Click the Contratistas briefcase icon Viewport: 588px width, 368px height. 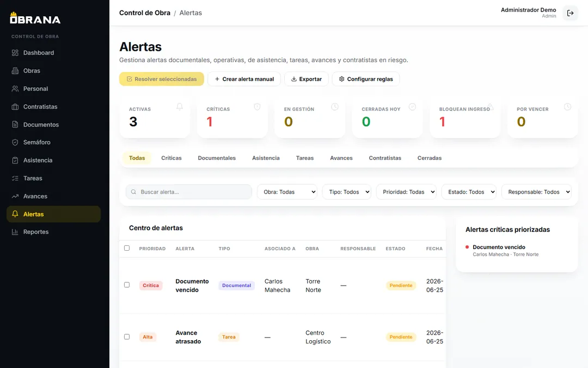(15, 107)
